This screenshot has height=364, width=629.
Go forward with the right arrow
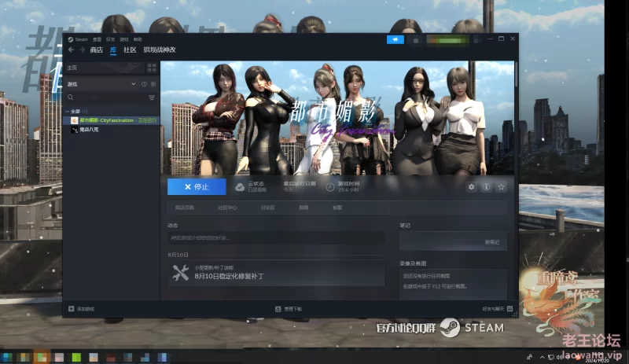(x=82, y=50)
